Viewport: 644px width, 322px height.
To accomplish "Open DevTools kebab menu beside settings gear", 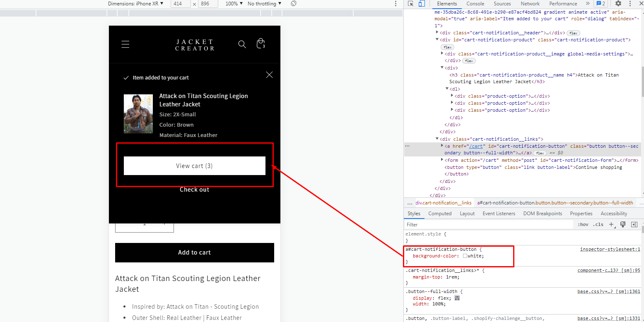I will pos(630,4).
